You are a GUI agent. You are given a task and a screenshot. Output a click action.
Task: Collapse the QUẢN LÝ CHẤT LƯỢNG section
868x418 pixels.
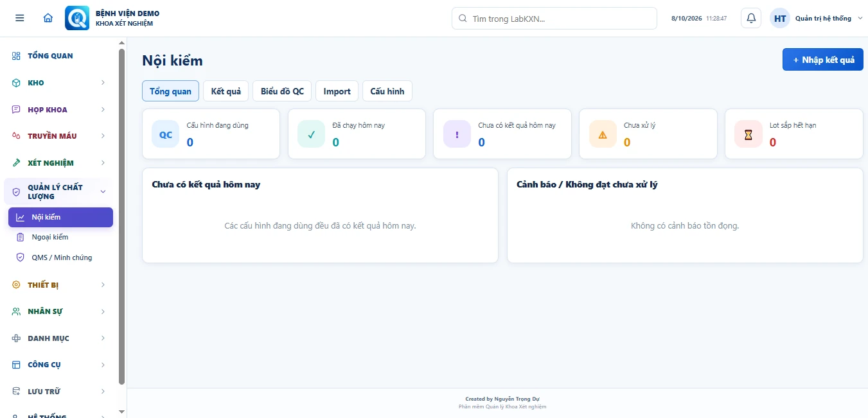(59, 191)
